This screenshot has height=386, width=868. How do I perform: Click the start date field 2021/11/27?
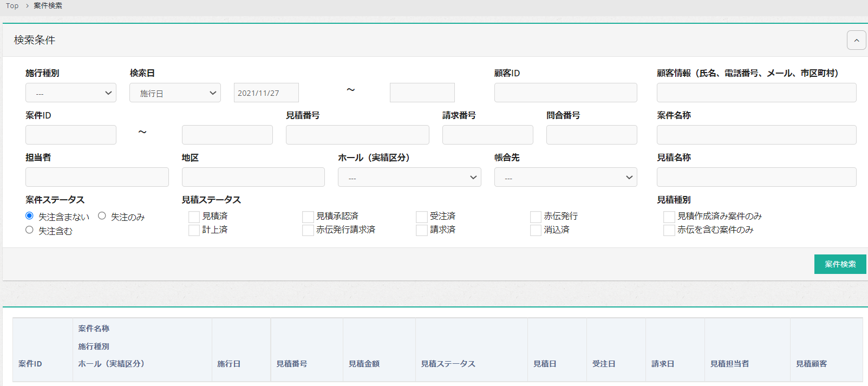click(266, 93)
